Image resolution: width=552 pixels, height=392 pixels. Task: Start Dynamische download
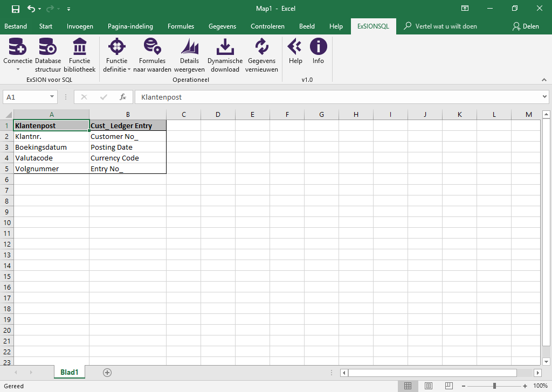pos(225,55)
